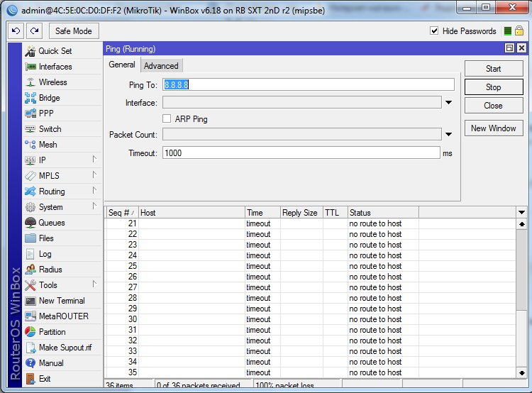Viewport: 532px width, 393px height.
Task: Open the Interfaces menu icon
Action: [31, 67]
